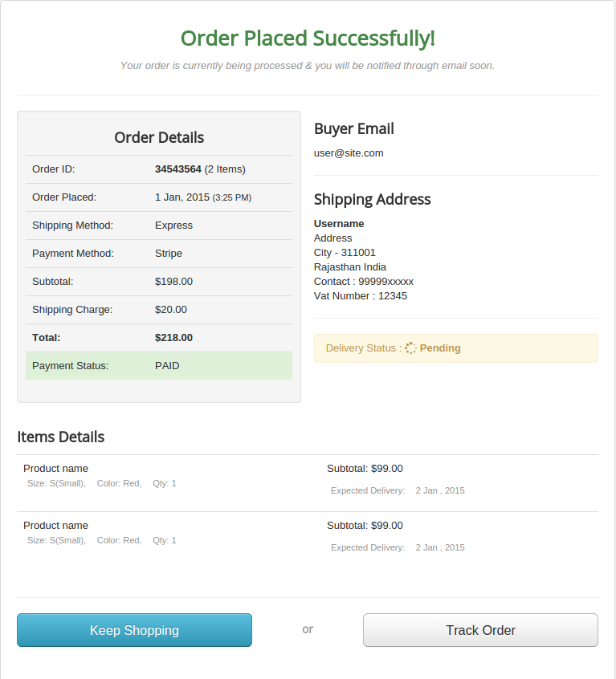This screenshot has height=679, width=616.
Task: Click the Shipping Charge $20.00 value
Action: (171, 310)
